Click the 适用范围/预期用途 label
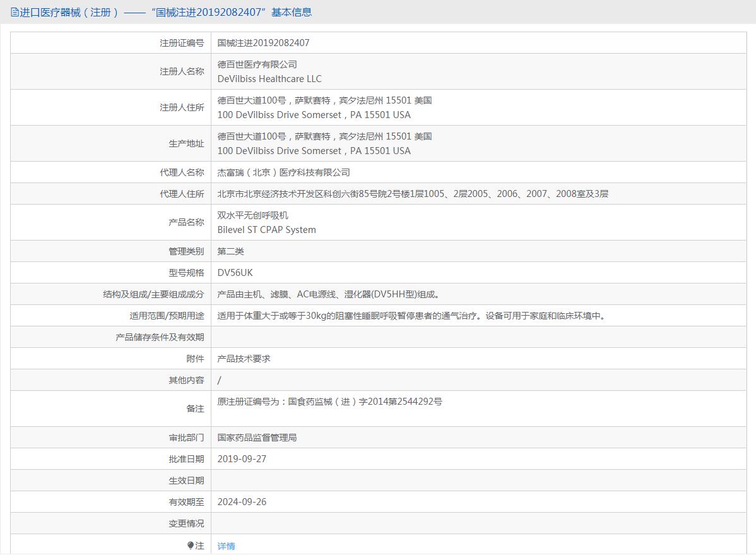Screen dimensions: 756x555 click(167, 316)
